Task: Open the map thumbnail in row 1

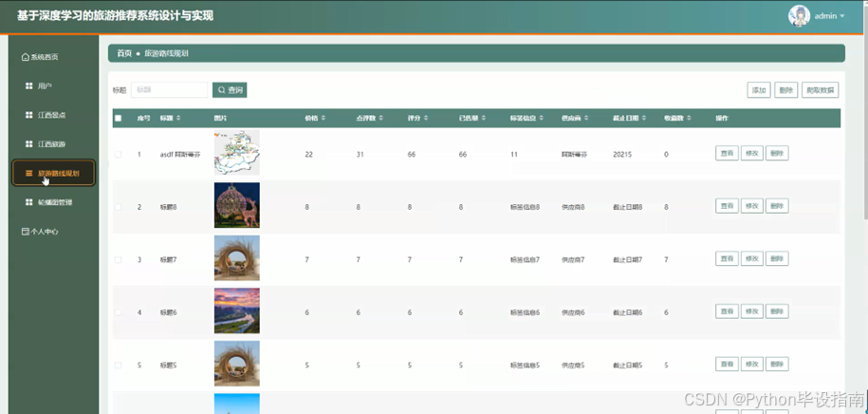Action: (x=237, y=153)
